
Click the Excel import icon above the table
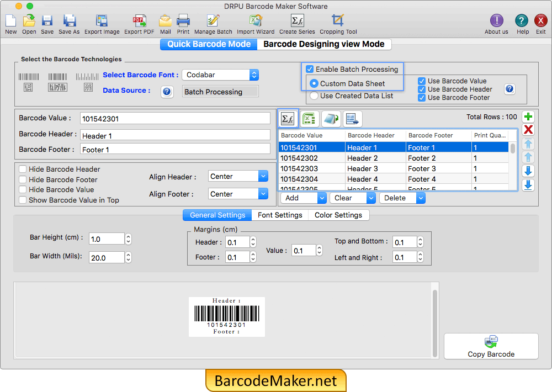coord(309,119)
